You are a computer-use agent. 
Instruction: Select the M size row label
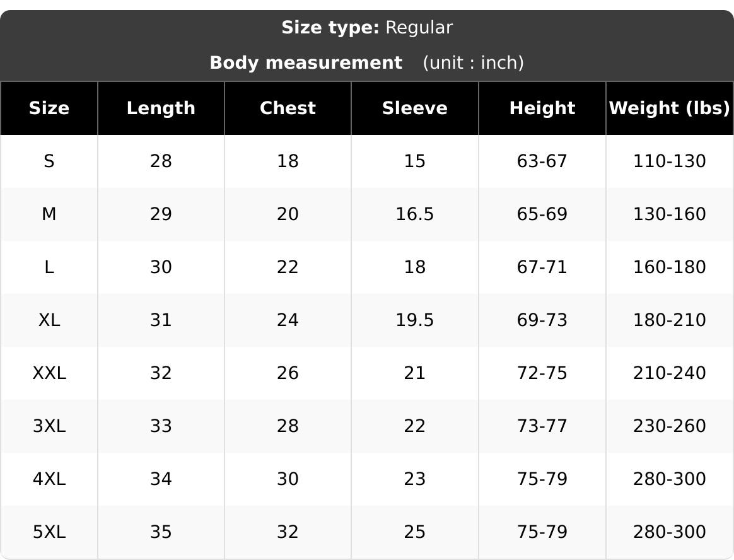(49, 214)
